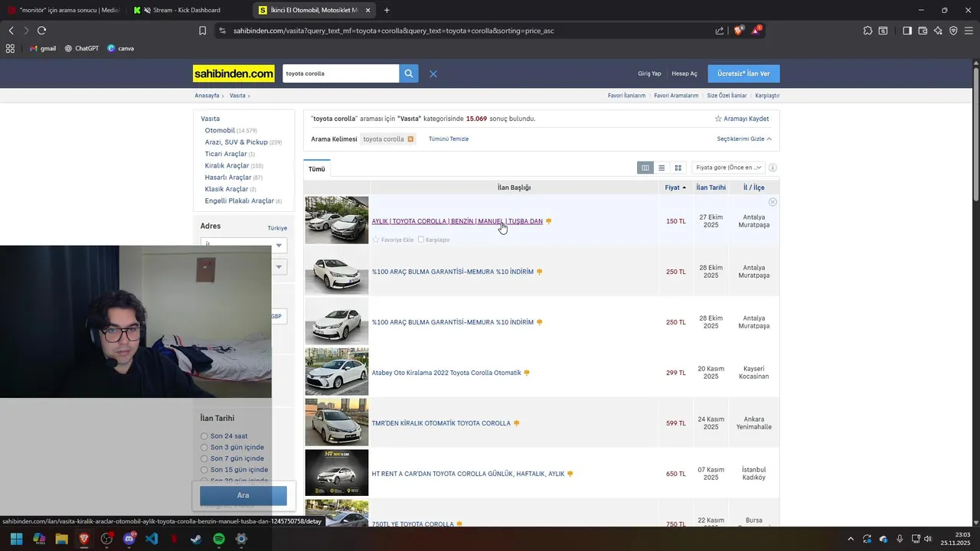Click the blue search magnifier button
The image size is (980, 551).
[409, 73]
